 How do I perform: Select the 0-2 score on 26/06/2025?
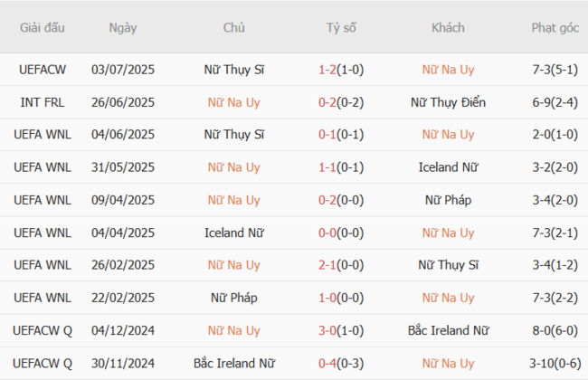click(x=327, y=102)
